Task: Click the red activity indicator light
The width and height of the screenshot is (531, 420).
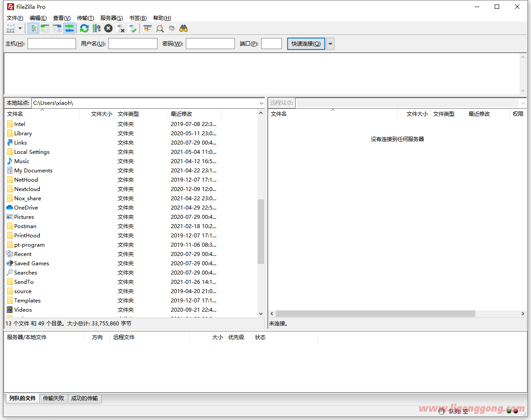Action: [516, 411]
